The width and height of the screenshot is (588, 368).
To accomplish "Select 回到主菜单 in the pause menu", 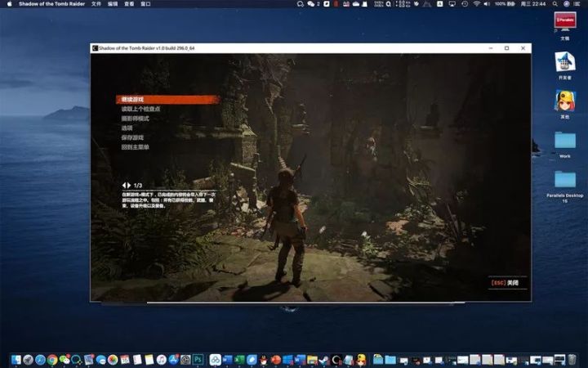I will click(x=135, y=147).
